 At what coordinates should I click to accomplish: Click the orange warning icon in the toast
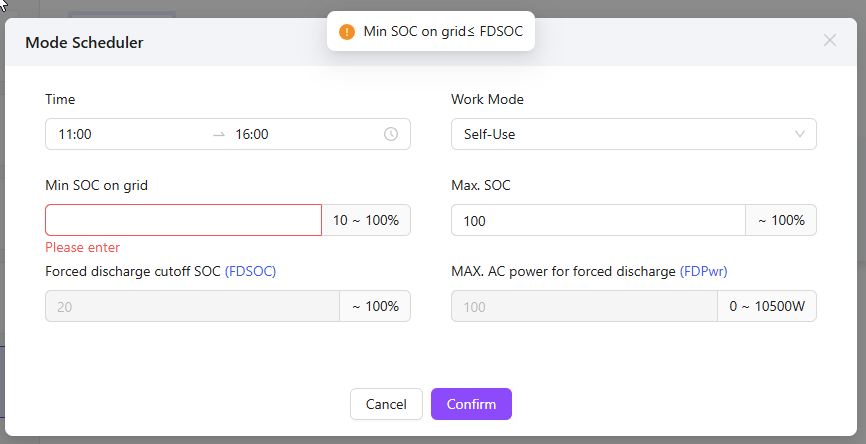click(347, 32)
